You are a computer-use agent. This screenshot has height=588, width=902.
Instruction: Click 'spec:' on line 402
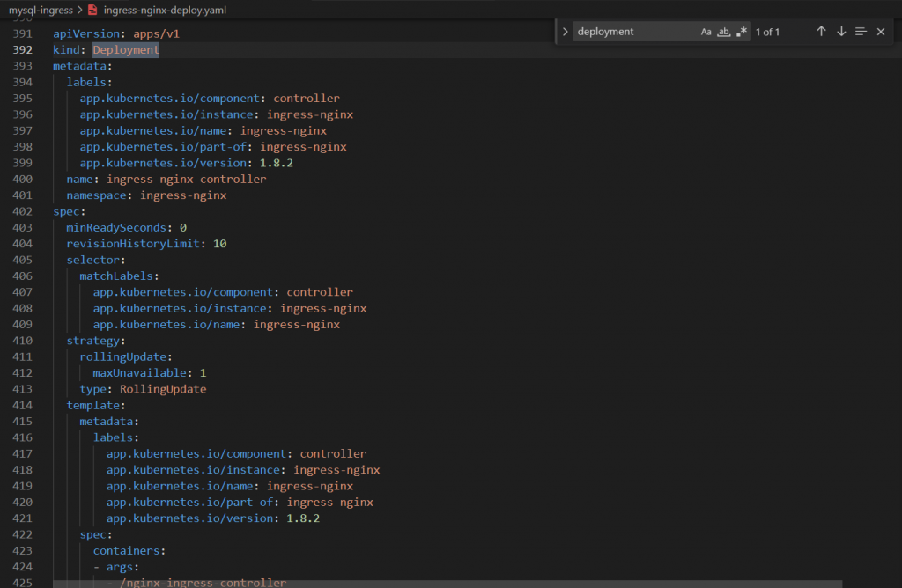coord(69,211)
